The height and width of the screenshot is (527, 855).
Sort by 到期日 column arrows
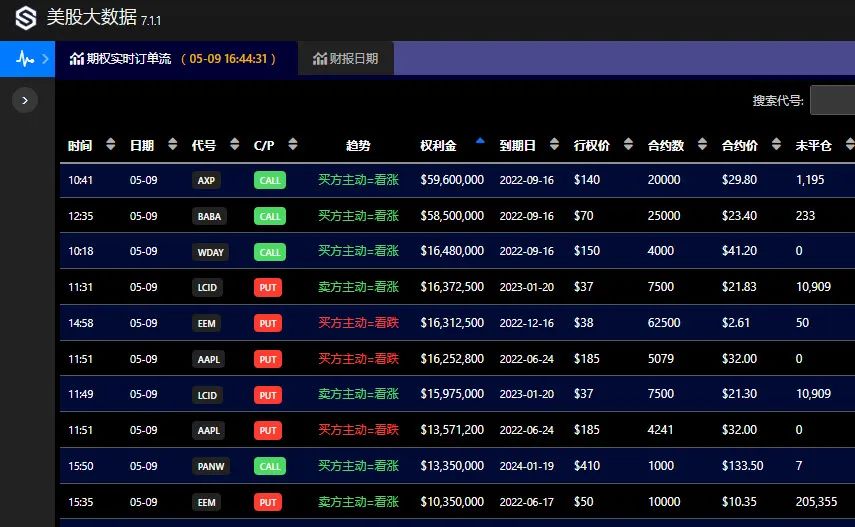click(x=555, y=145)
